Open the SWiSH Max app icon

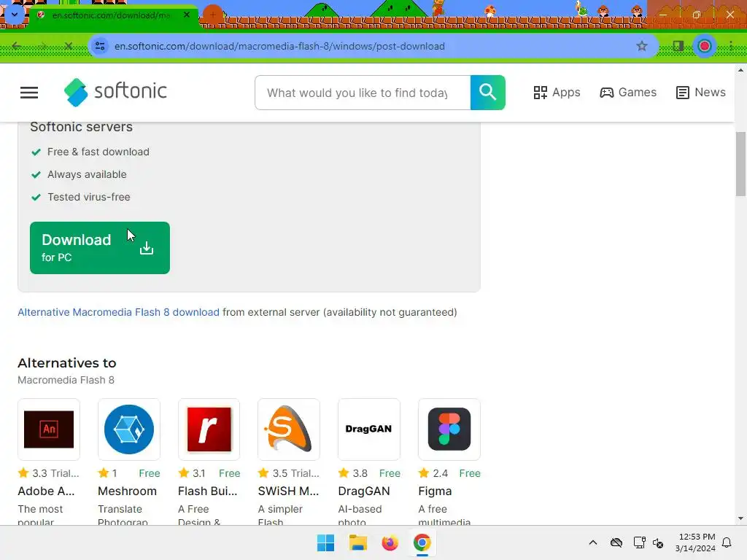[x=289, y=429]
